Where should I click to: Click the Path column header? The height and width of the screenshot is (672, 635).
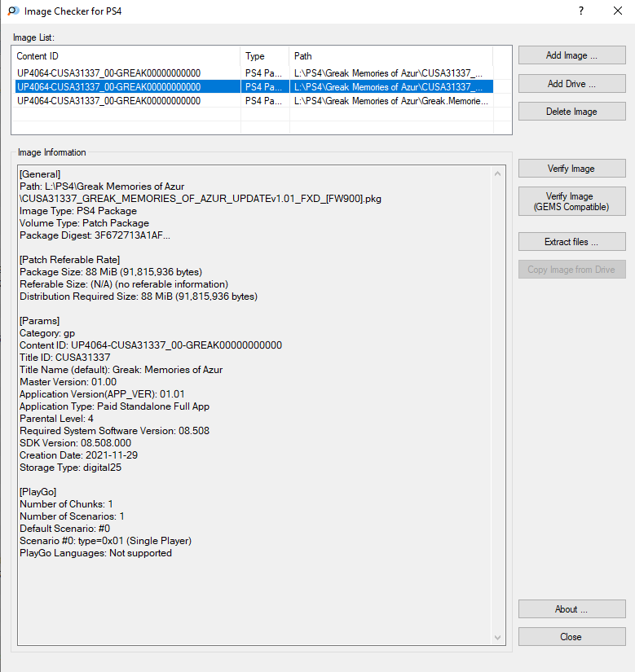(x=391, y=56)
